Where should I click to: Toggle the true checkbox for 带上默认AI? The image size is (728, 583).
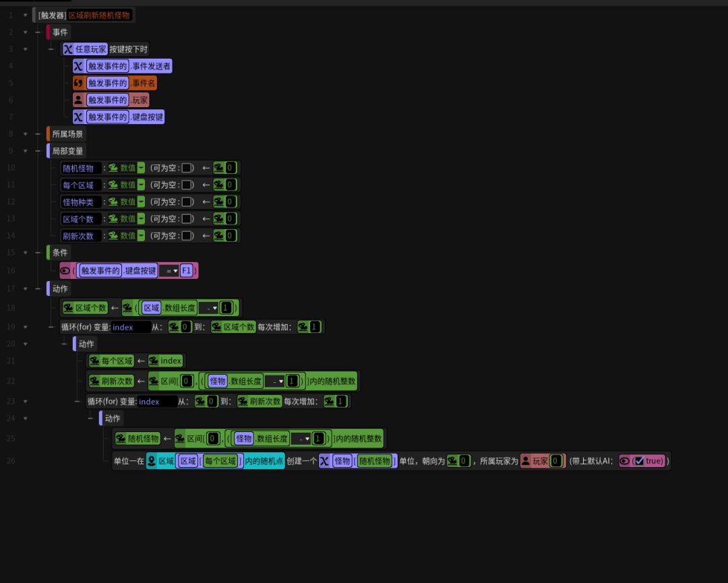point(639,461)
